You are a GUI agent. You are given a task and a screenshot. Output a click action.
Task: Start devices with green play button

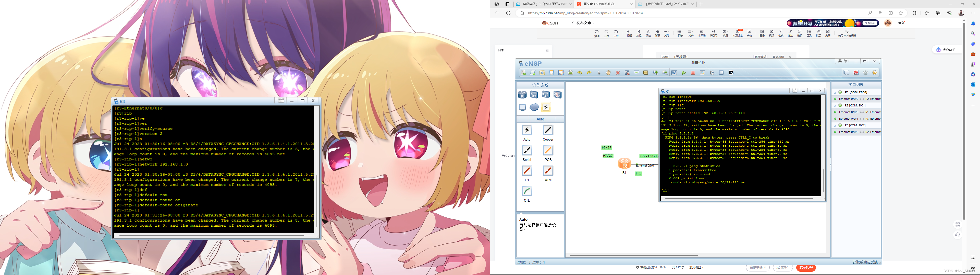coord(684,73)
